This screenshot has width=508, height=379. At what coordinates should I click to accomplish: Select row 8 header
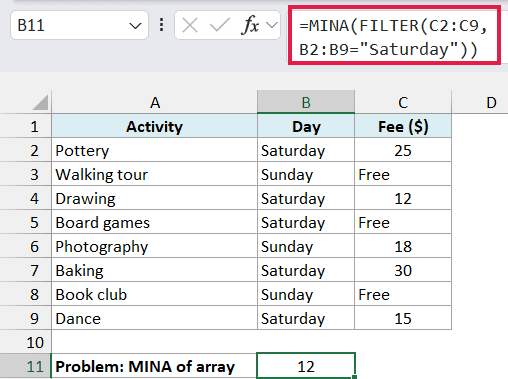pyautogui.click(x=26, y=294)
